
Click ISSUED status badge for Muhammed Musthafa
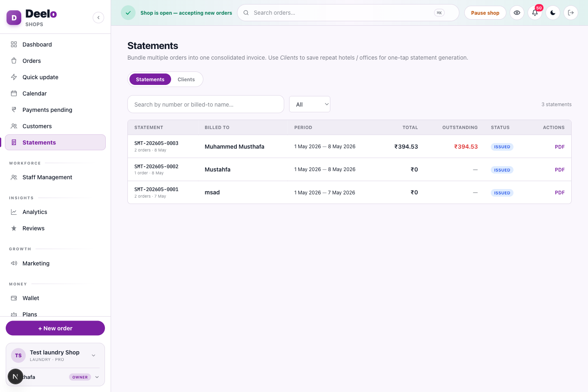tap(502, 147)
